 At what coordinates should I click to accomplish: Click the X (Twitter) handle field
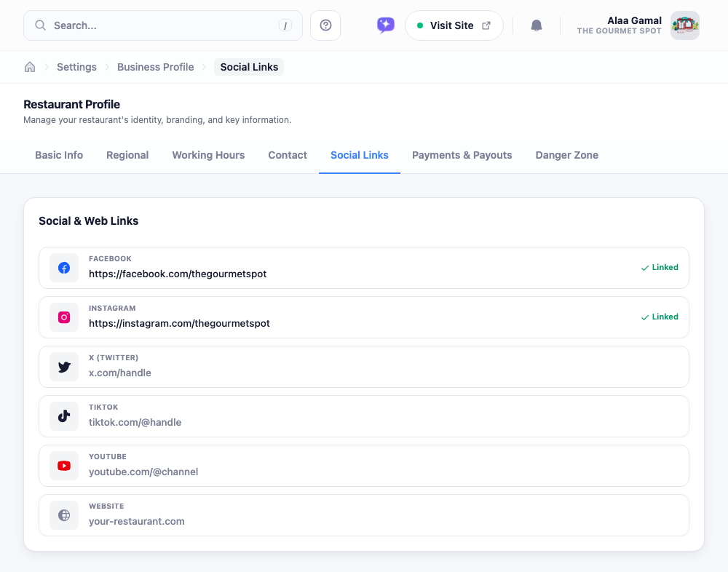click(x=364, y=367)
